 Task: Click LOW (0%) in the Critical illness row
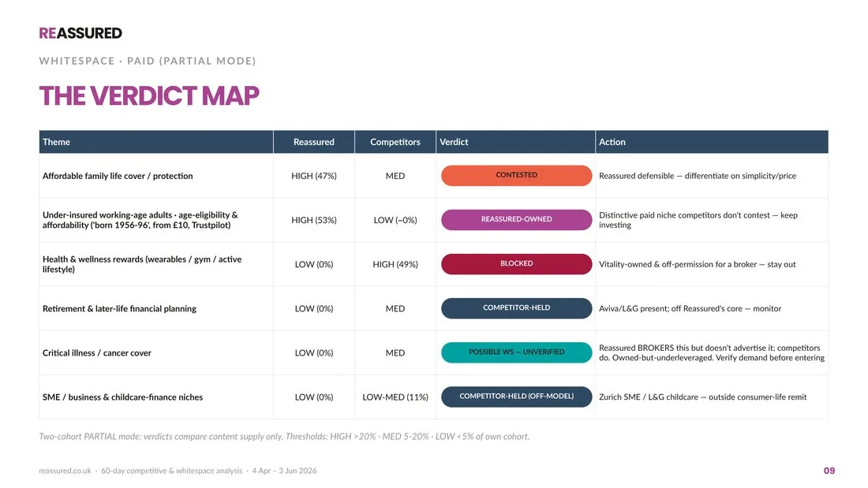click(x=314, y=353)
